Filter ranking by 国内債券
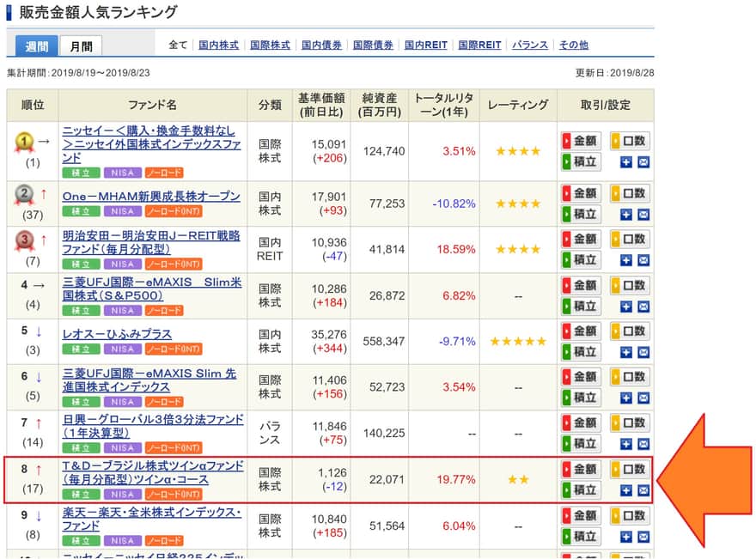Viewport: 756px width, 559px height. (x=321, y=45)
